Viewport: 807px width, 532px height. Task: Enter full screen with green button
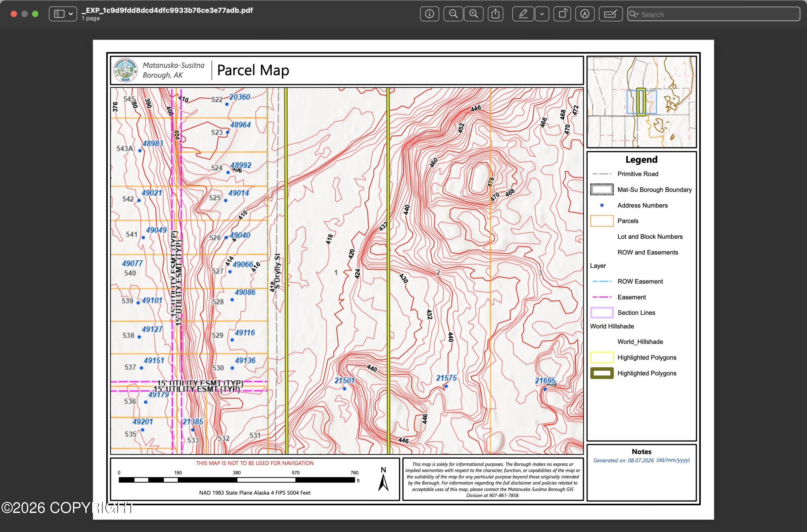pyautogui.click(x=35, y=14)
